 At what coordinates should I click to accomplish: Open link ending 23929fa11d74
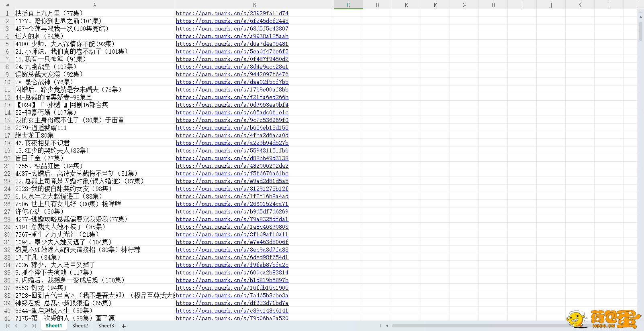tap(232, 13)
